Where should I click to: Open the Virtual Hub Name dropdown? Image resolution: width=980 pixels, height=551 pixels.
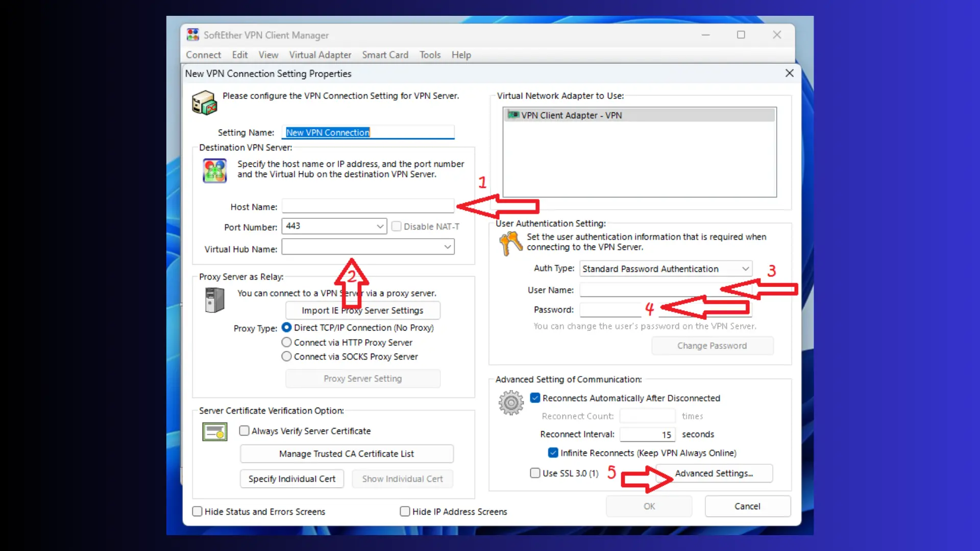447,247
